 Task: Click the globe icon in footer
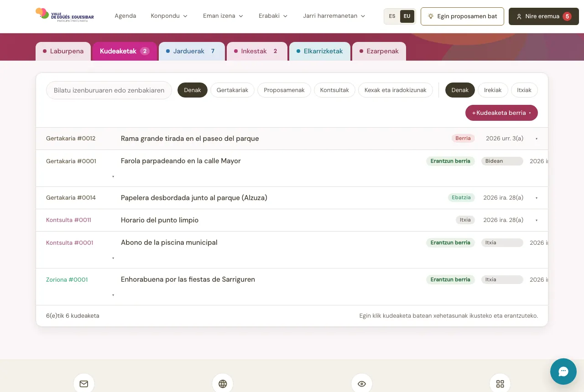(x=223, y=384)
